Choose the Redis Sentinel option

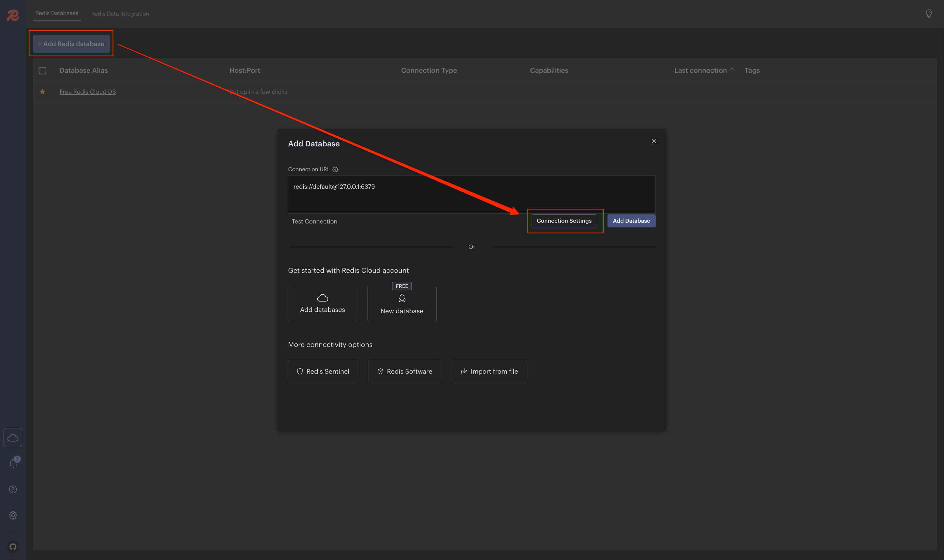click(323, 371)
